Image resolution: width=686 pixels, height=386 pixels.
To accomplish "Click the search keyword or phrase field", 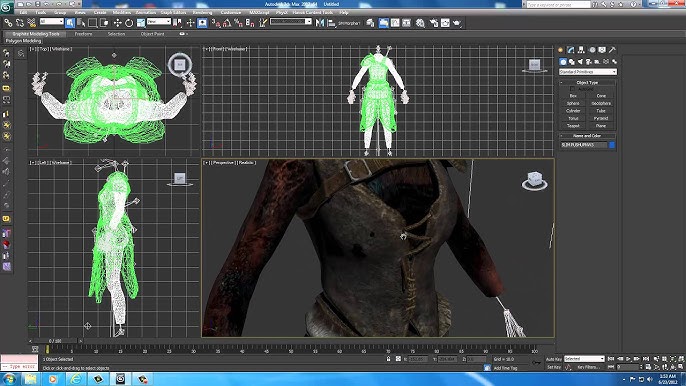I will (x=558, y=4).
